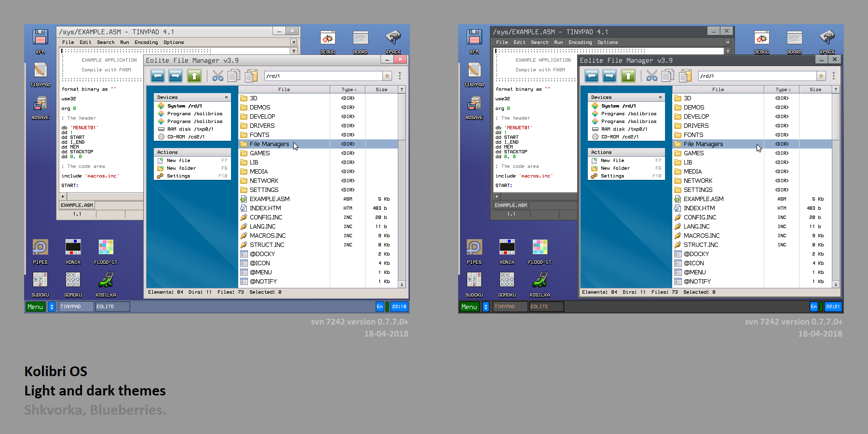Select NETWORK folder in dark-theme Eolite list
Screen dimensions: 868x434
coord(752,181)
